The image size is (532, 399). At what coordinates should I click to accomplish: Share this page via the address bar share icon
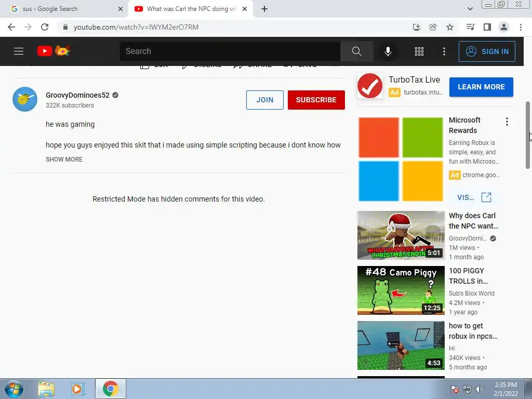(x=433, y=27)
